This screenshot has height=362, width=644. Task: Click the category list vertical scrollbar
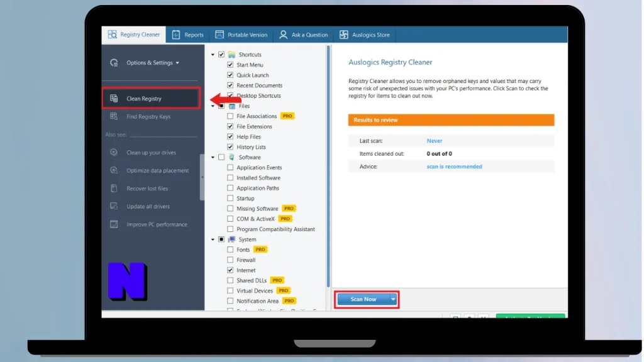pos(328,166)
